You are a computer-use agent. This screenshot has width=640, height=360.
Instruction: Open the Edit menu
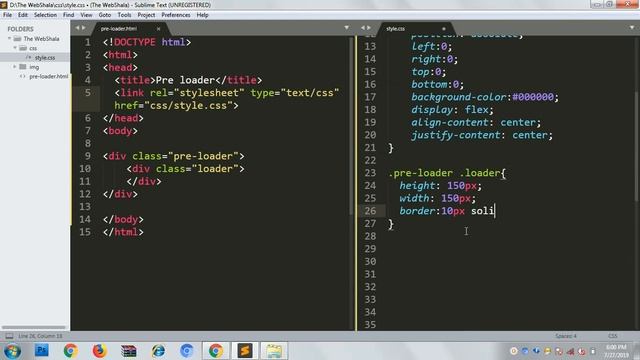[x=23, y=15]
